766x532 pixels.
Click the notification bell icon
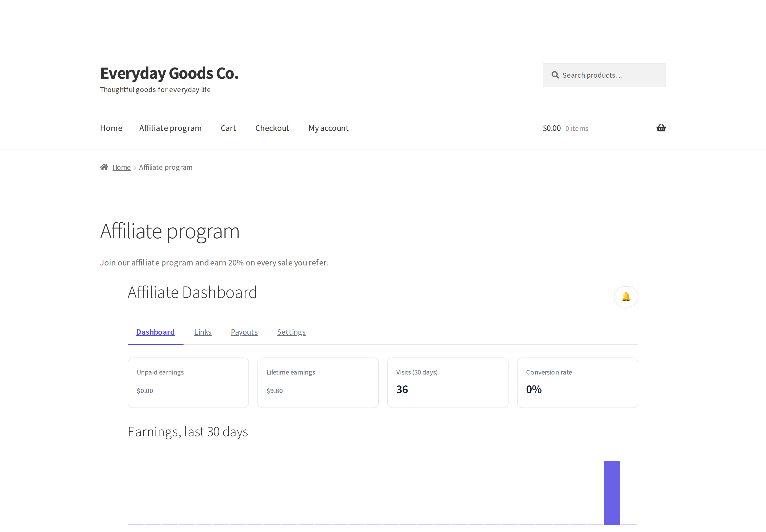(x=626, y=297)
